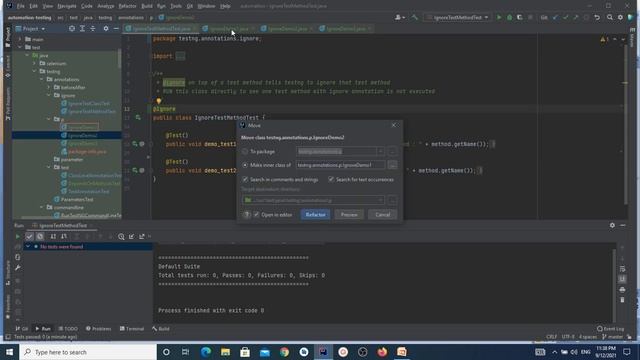The width and height of the screenshot is (640, 360).
Task: Clear console with the trash icon
Action: pyautogui.click(x=622, y=300)
